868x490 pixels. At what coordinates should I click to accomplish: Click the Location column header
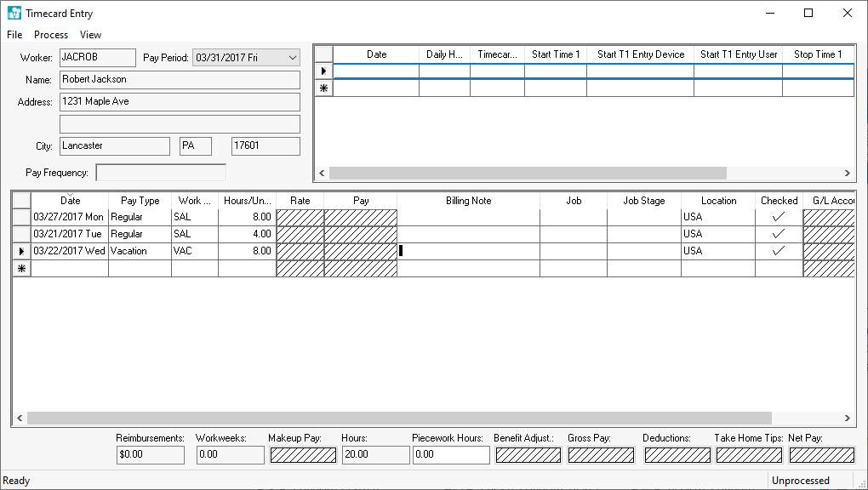[718, 201]
